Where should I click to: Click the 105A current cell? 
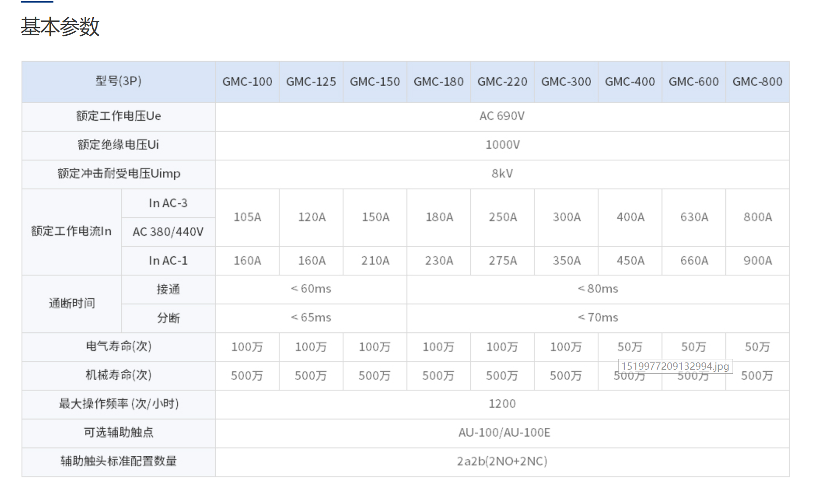tap(247, 217)
